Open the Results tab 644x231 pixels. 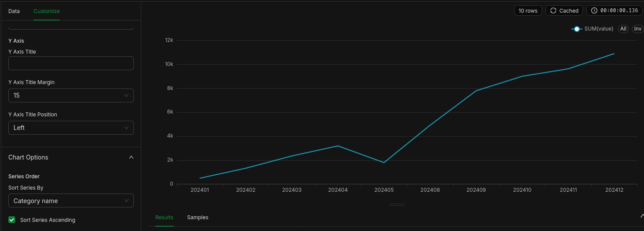(x=164, y=217)
